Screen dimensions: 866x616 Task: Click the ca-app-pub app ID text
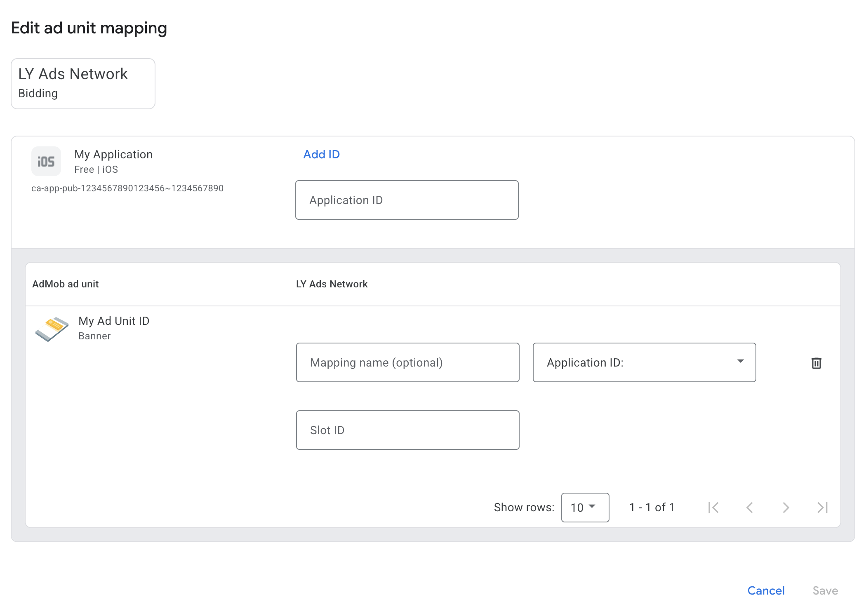(127, 188)
